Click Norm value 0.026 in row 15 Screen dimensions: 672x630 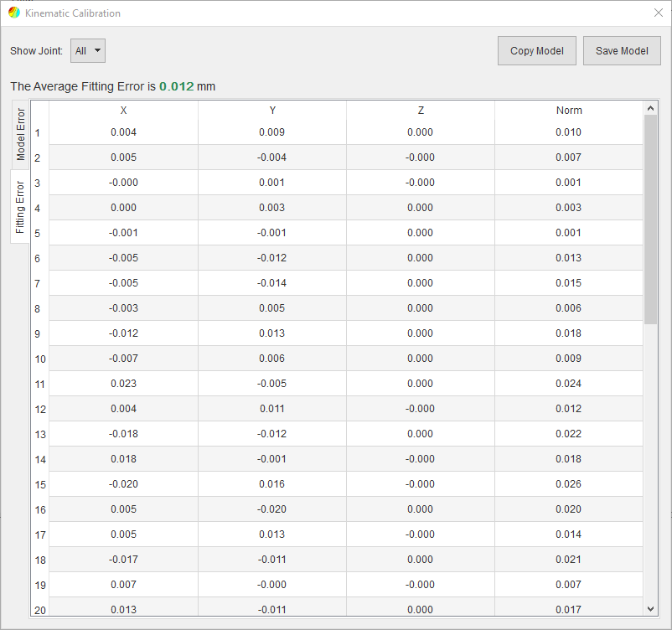pos(568,484)
